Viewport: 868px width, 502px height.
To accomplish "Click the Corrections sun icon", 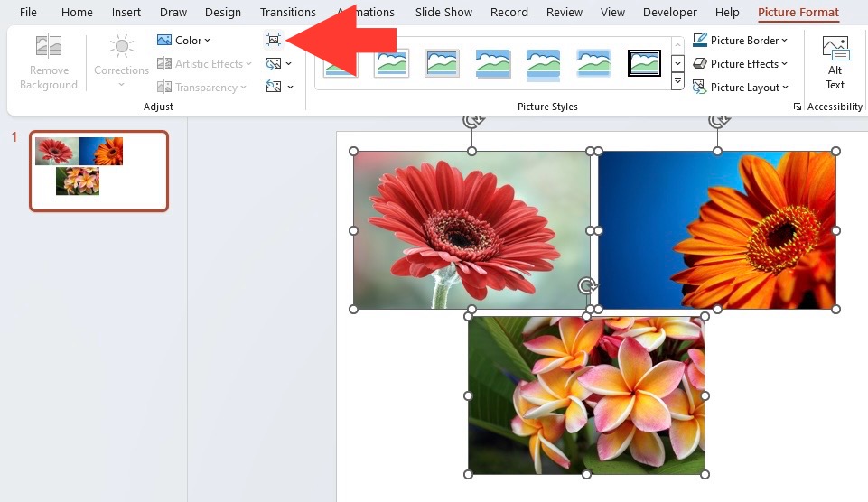I will point(121,46).
